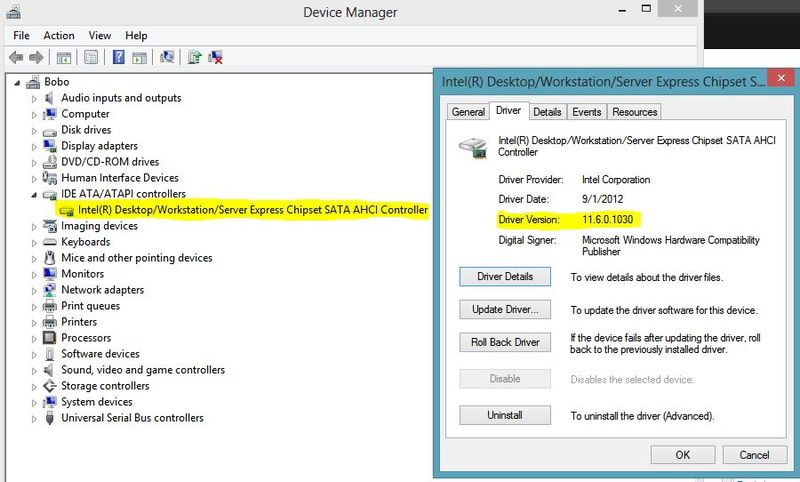
Task: Click the Roll Back Driver button
Action: 505,342
